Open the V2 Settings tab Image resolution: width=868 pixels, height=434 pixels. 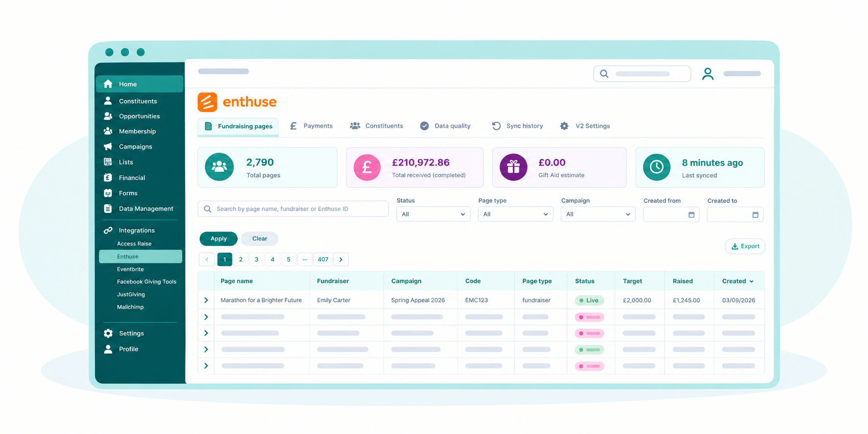pyautogui.click(x=585, y=126)
